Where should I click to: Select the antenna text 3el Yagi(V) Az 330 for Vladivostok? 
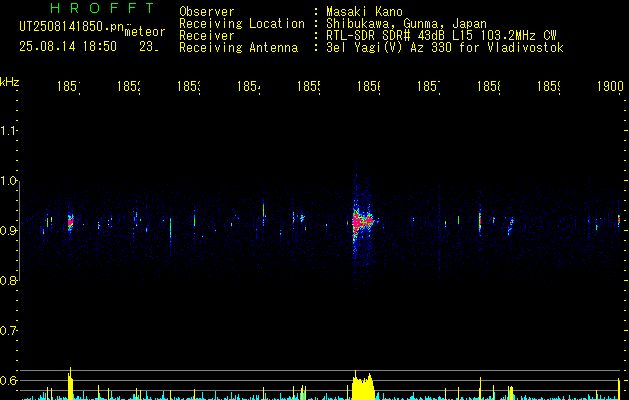[x=445, y=48]
